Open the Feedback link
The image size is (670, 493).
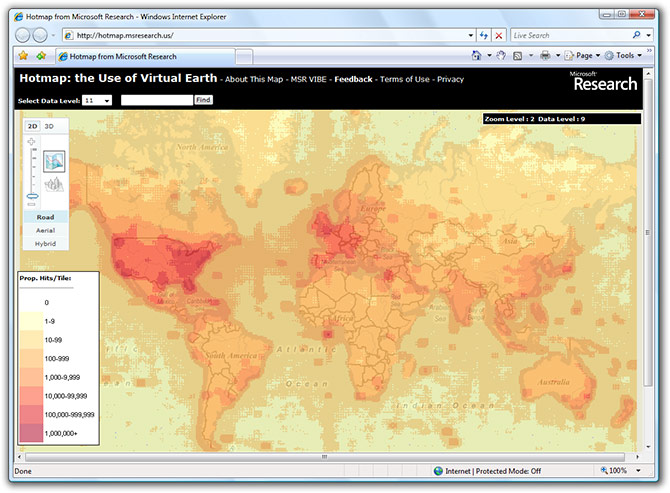tap(353, 79)
